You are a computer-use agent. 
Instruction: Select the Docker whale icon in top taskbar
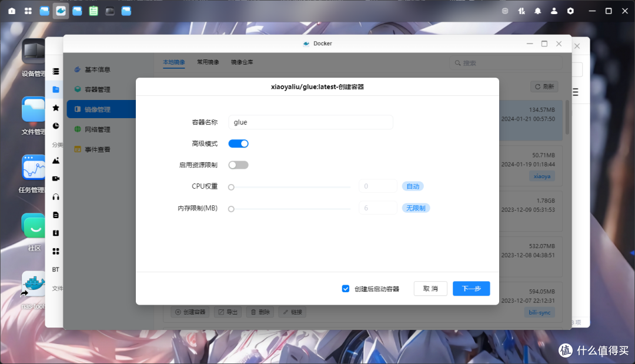(x=61, y=11)
